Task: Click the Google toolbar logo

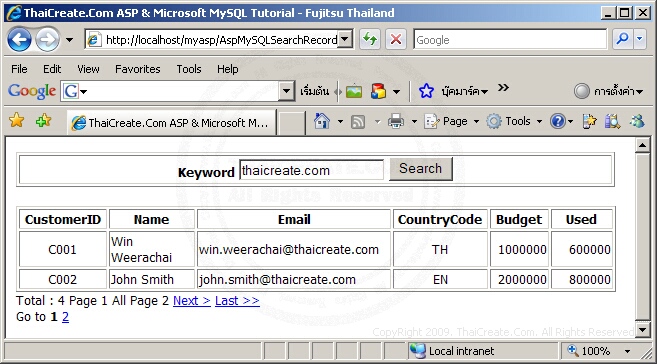Action: point(32,91)
